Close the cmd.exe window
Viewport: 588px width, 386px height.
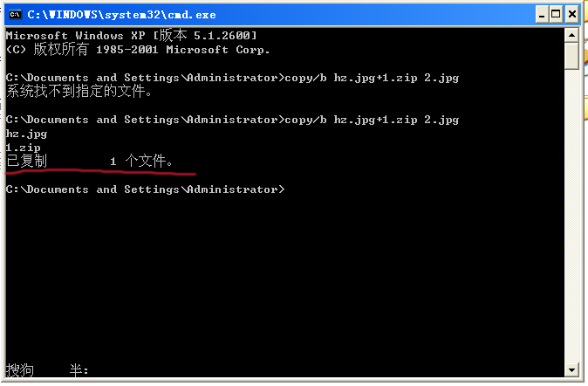(x=571, y=13)
